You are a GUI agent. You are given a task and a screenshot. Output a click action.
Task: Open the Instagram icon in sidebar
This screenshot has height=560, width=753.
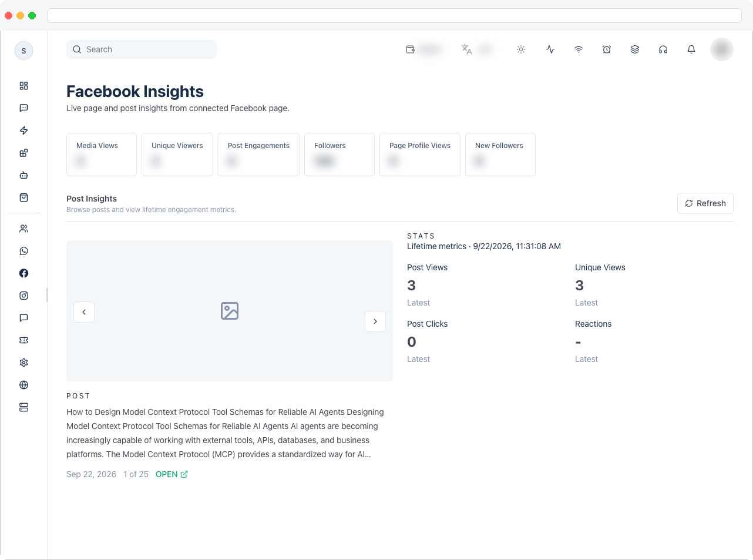click(23, 296)
